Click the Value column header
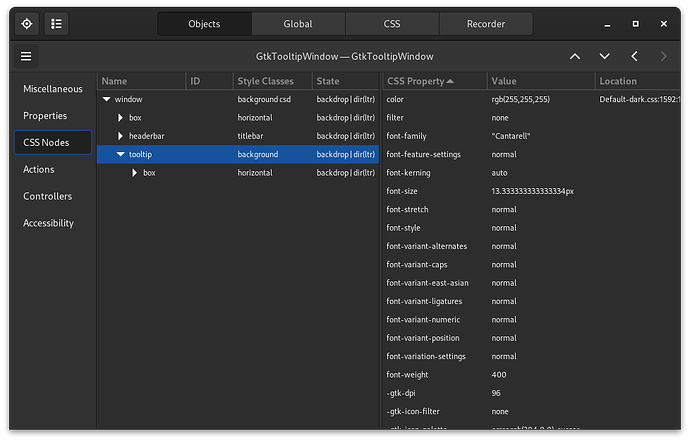690x441 pixels. coord(541,81)
